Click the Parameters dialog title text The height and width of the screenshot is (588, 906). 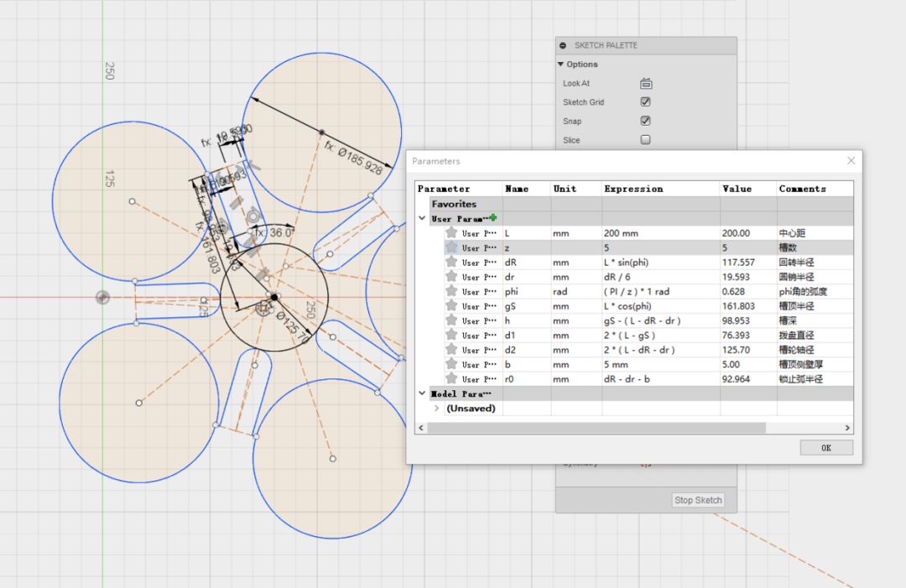(x=435, y=161)
